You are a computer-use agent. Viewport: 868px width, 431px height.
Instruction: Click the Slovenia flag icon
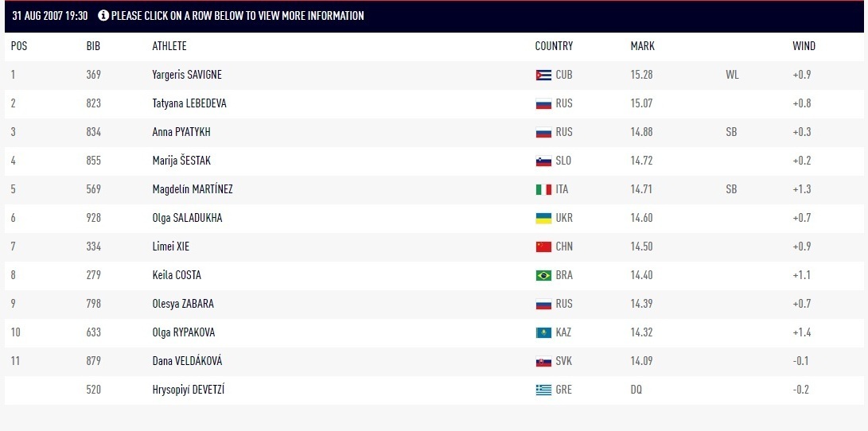tap(543, 161)
